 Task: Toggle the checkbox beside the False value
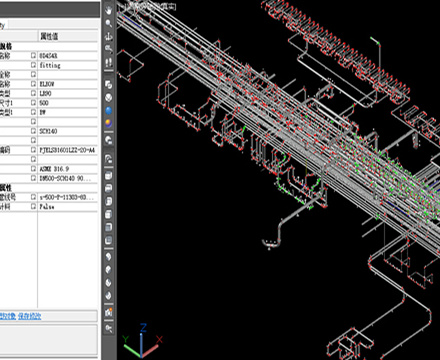[33, 206]
